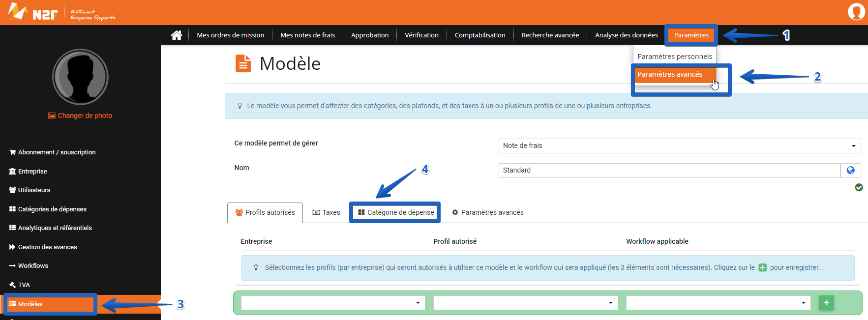The height and width of the screenshot is (320, 868).
Task: Open Entreprise in the sidebar
Action: (28, 172)
